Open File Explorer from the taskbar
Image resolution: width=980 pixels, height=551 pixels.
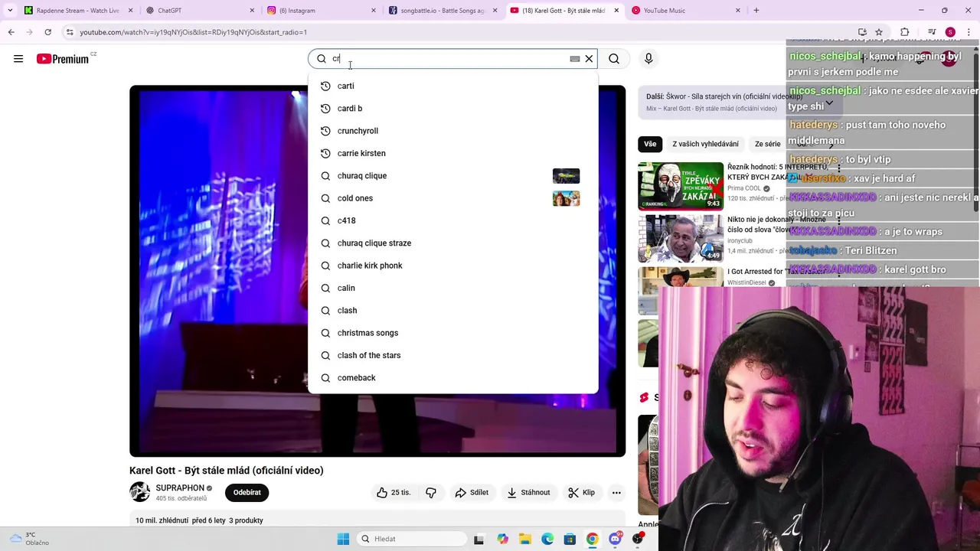(x=525, y=539)
